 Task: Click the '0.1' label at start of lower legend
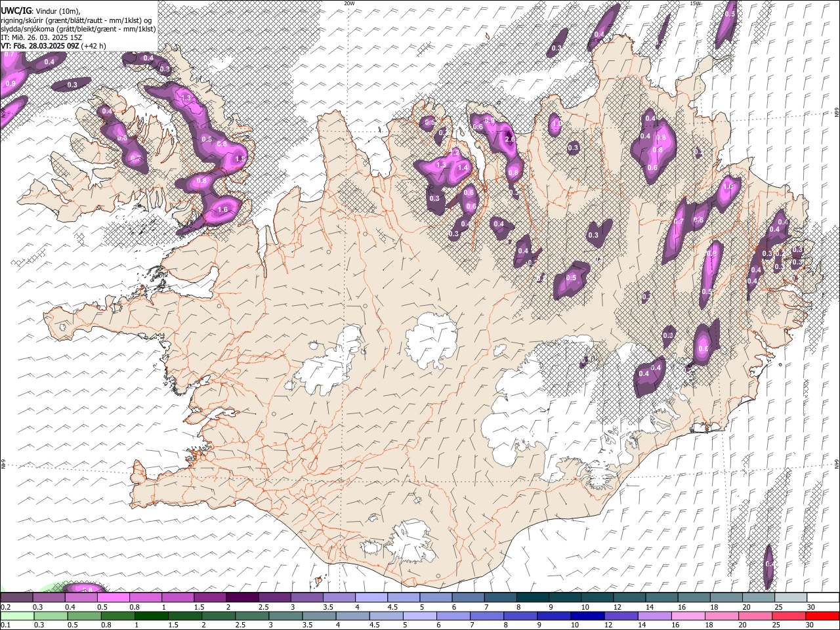(5, 625)
